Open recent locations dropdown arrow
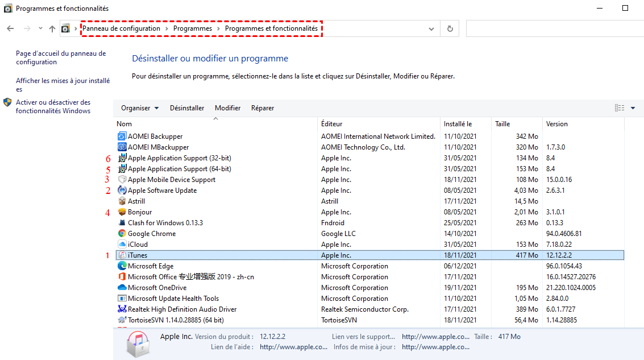Image resolution: width=644 pixels, height=360 pixels. (x=40, y=28)
